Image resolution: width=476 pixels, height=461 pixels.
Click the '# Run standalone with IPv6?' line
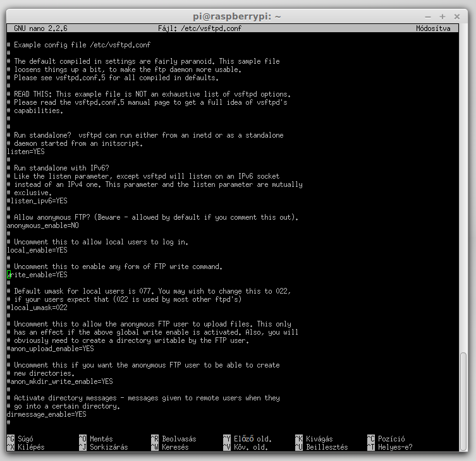pyautogui.click(x=58, y=168)
